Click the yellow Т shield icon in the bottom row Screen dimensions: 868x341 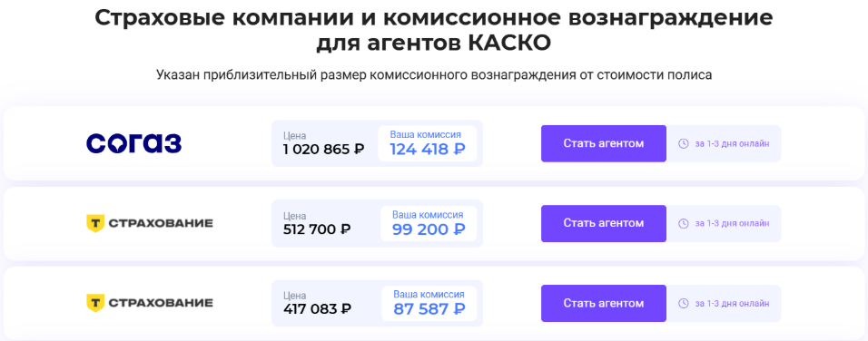pos(95,303)
